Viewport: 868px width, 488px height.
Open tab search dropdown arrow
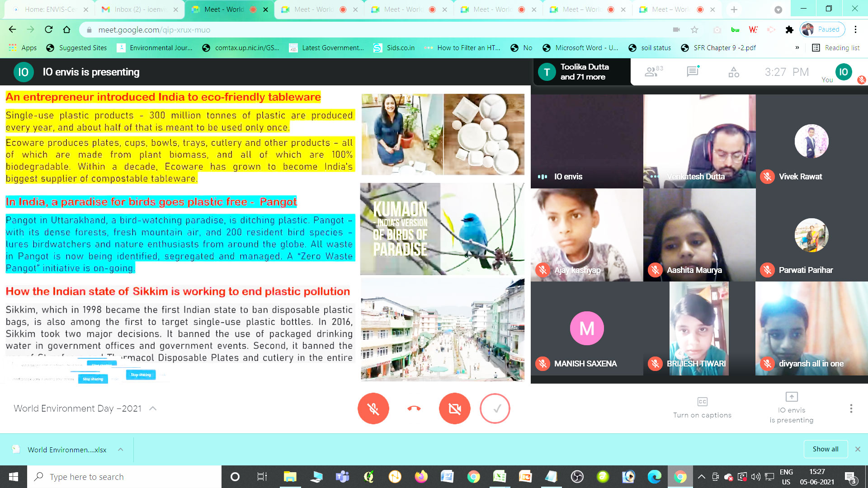[x=778, y=9]
